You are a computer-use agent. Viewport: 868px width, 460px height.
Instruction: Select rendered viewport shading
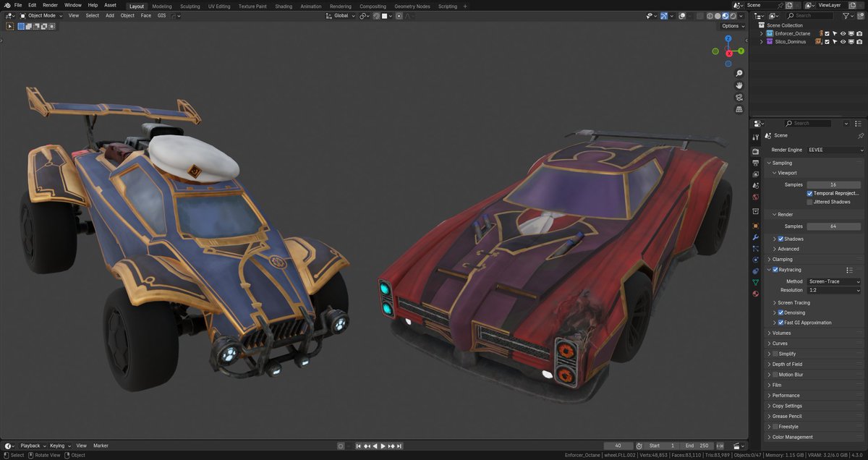733,16
